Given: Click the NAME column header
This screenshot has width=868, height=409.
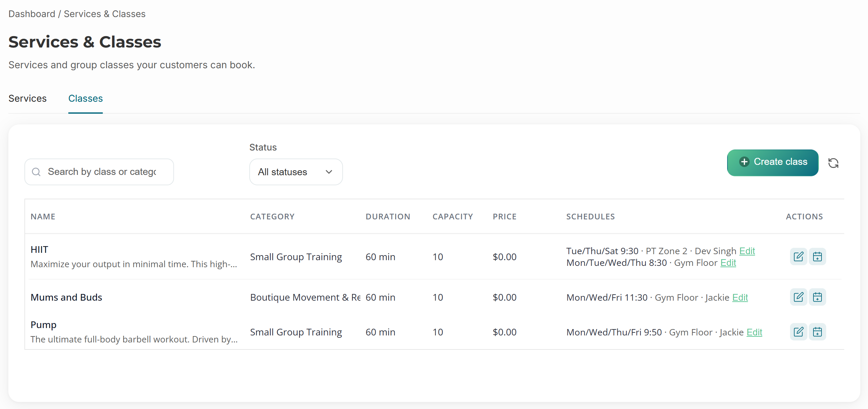Looking at the screenshot, I should pos(43,216).
